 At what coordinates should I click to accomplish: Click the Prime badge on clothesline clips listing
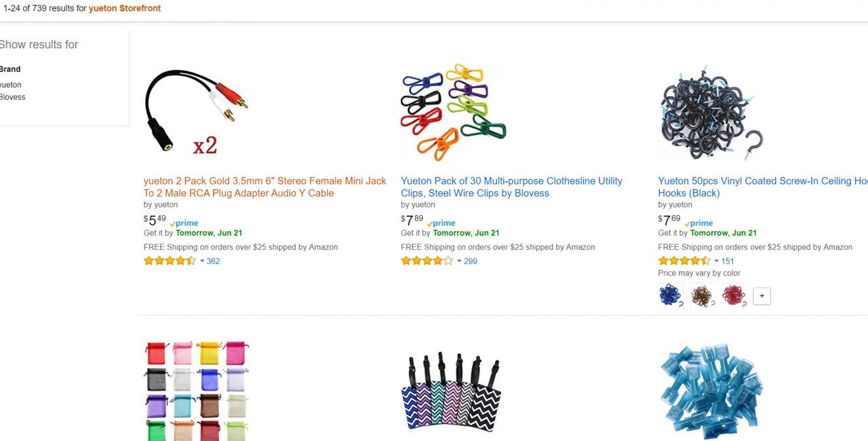tap(441, 223)
